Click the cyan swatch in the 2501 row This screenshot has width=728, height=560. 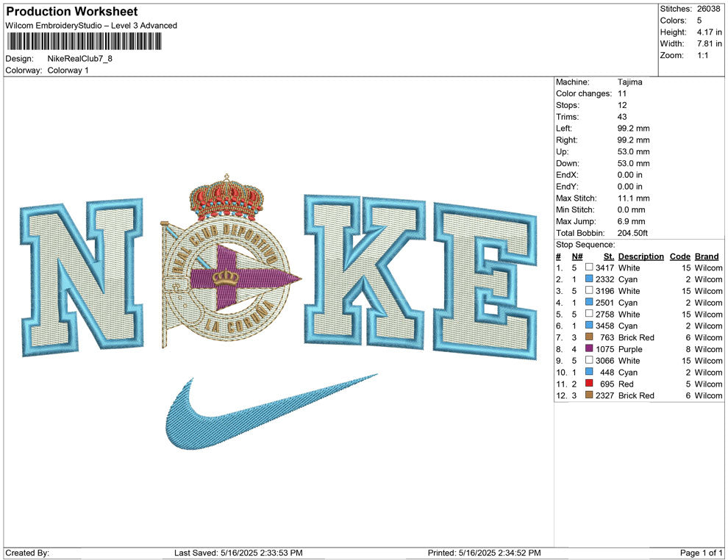point(589,302)
